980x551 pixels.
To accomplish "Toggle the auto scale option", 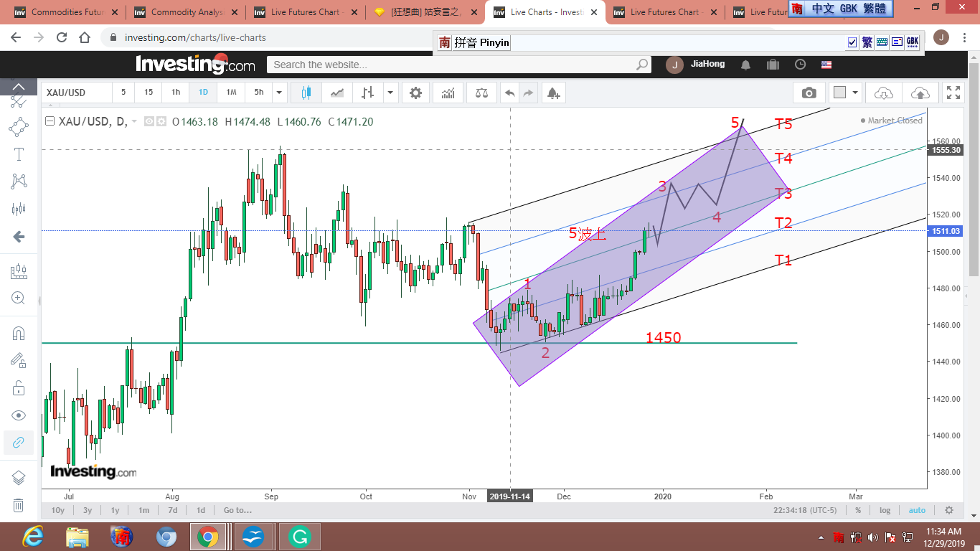I will click(917, 510).
